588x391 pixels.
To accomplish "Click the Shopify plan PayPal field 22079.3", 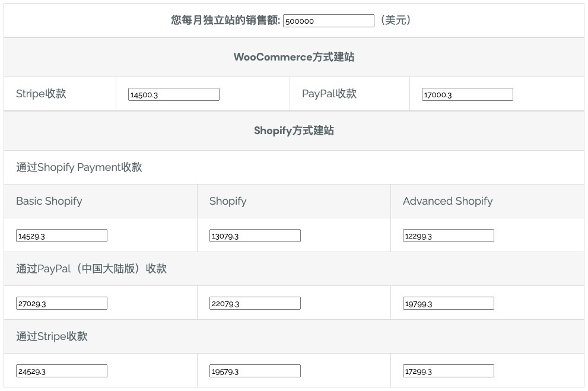I will coord(255,303).
